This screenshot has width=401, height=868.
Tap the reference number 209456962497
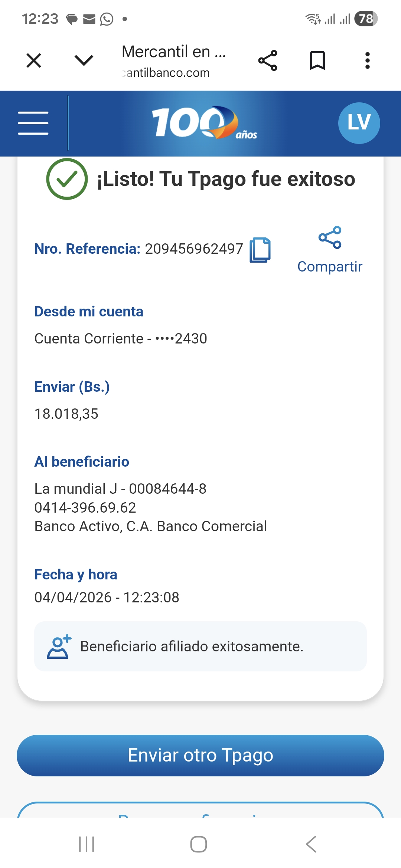(x=194, y=249)
